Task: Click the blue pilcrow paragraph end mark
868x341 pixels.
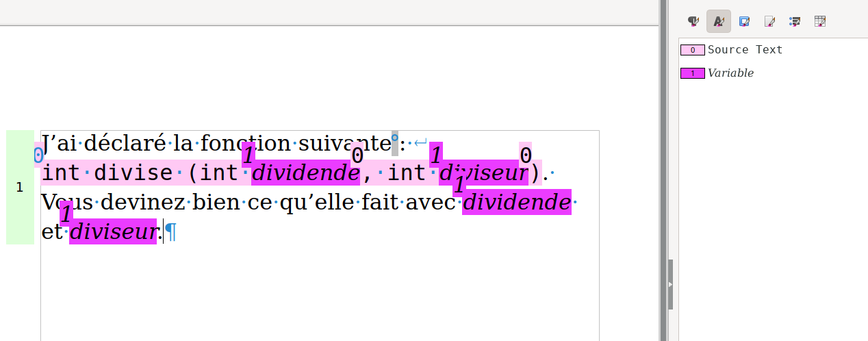Action: [x=171, y=233]
